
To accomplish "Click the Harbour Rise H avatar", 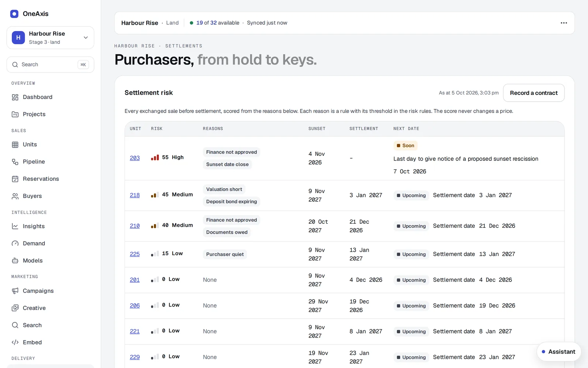I will tap(18, 38).
